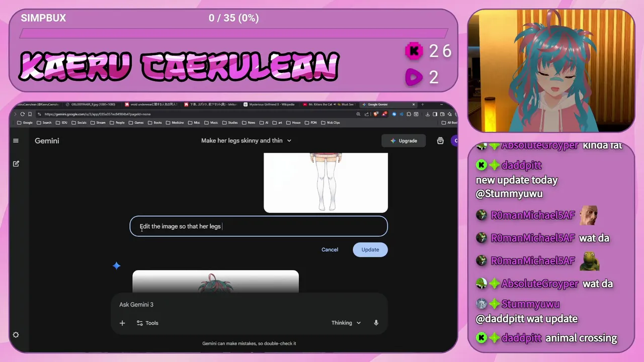Viewport: 644px width, 362px height.
Task: Click the browser forward navigation arrow
Action: (x=15, y=114)
